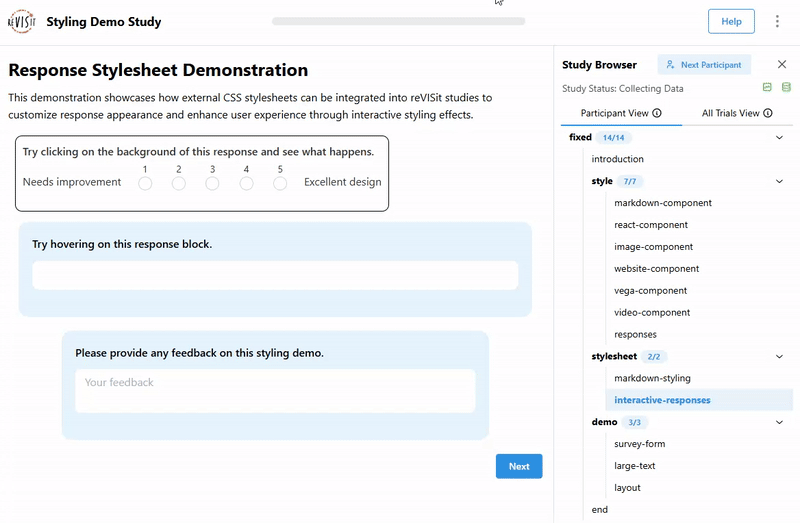Open website-component in the tree

656,269
